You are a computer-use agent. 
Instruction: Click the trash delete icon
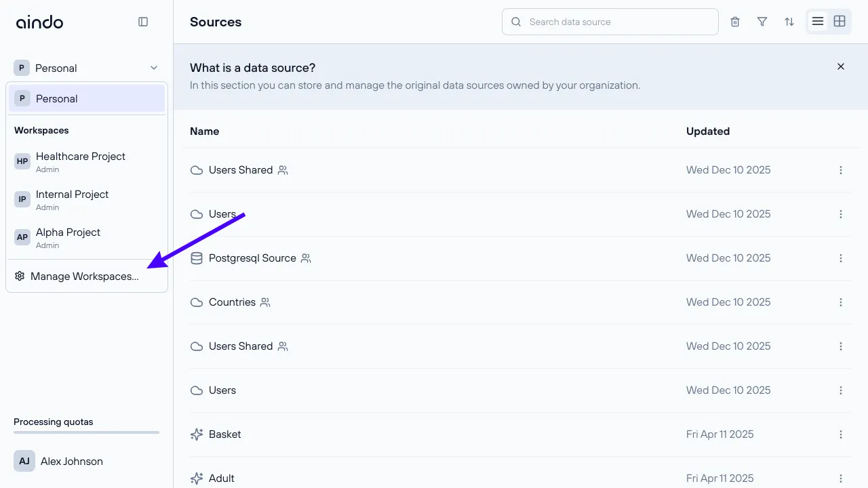pyautogui.click(x=734, y=21)
